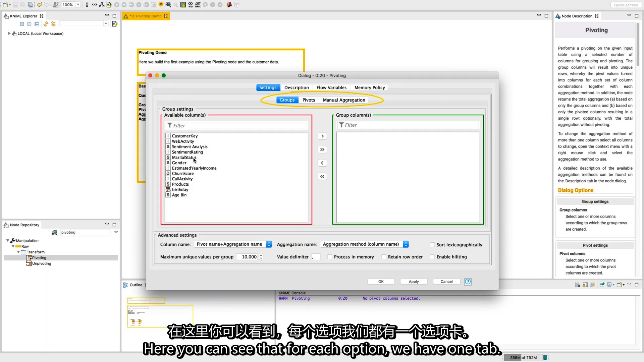Open the Aggregation name dropdown

click(364, 244)
